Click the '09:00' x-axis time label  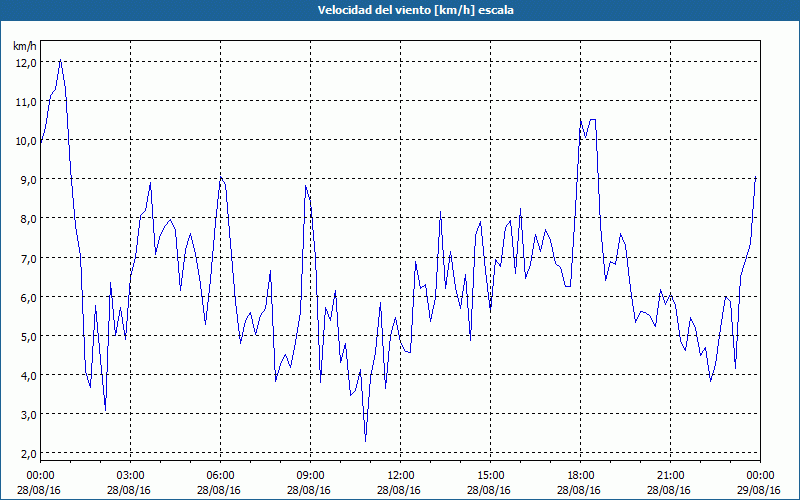tap(310, 476)
